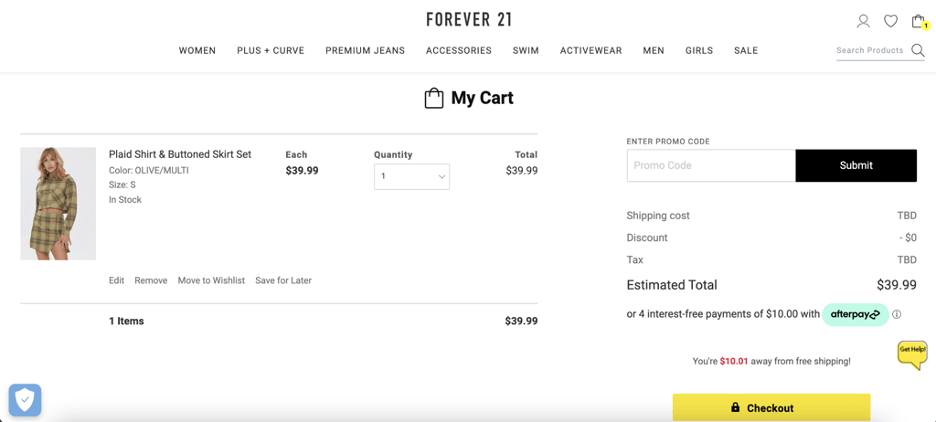
Task: Open the wishlist heart icon
Action: click(x=891, y=21)
